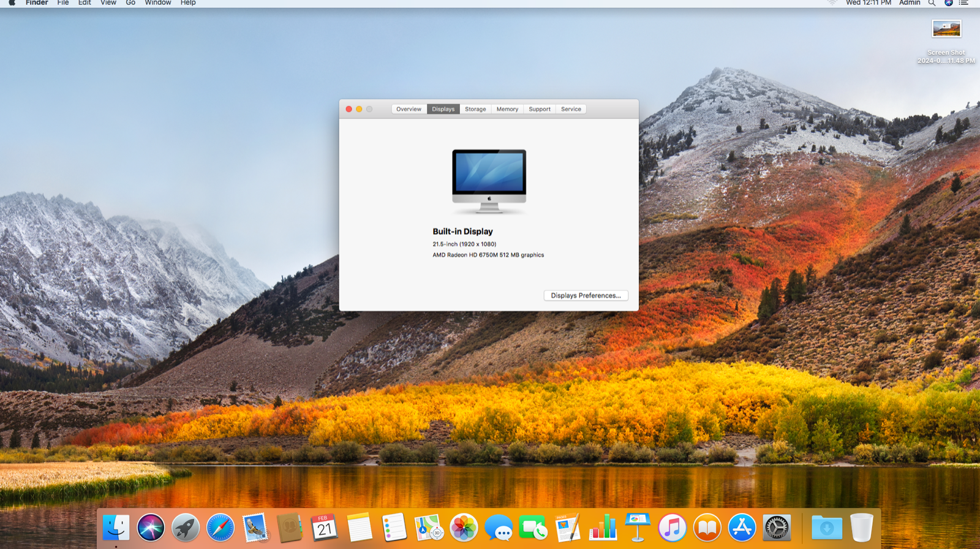Open System Preferences gear icon
The height and width of the screenshot is (549, 980).
pyautogui.click(x=777, y=528)
